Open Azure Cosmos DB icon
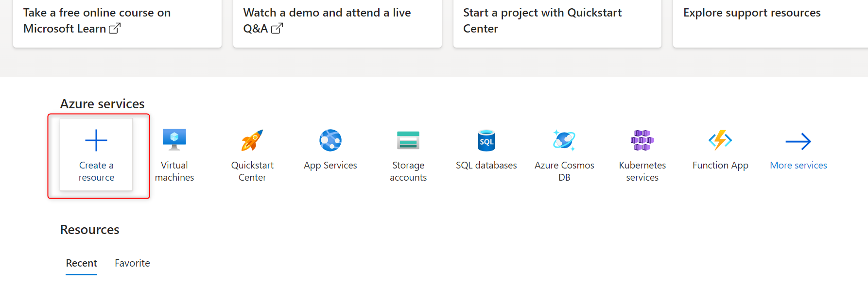This screenshot has height=286, width=868. pyautogui.click(x=564, y=140)
